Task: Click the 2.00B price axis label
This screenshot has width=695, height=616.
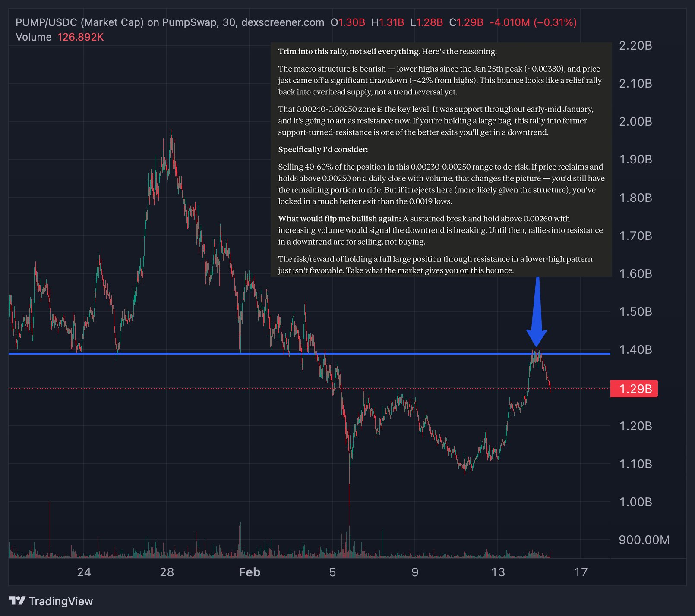Action: (x=635, y=121)
